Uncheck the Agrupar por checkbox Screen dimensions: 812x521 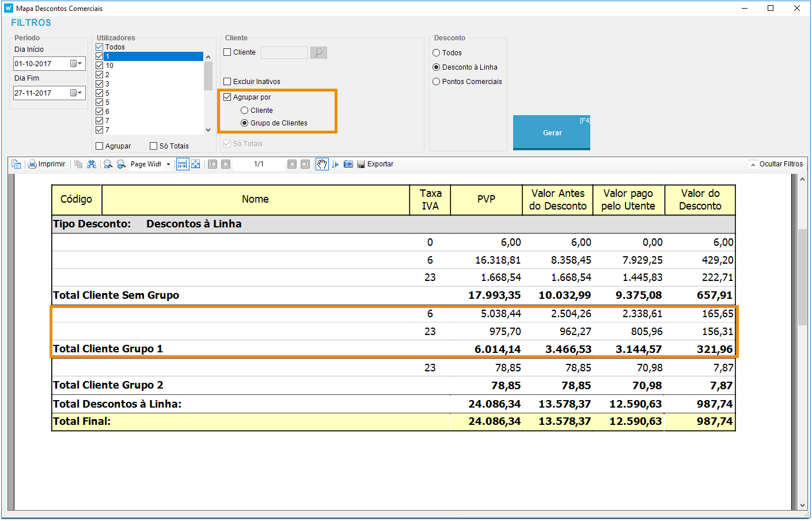[x=227, y=97]
